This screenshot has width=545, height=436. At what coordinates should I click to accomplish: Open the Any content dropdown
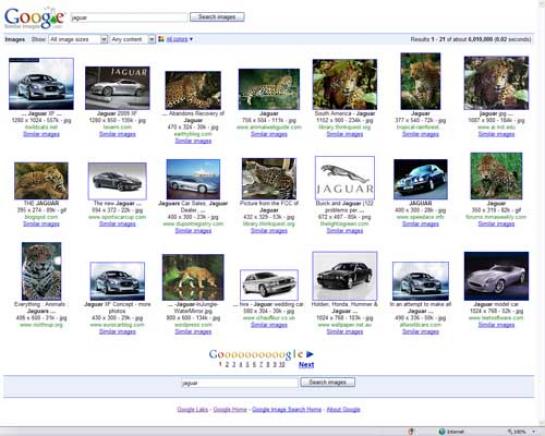[x=132, y=39]
